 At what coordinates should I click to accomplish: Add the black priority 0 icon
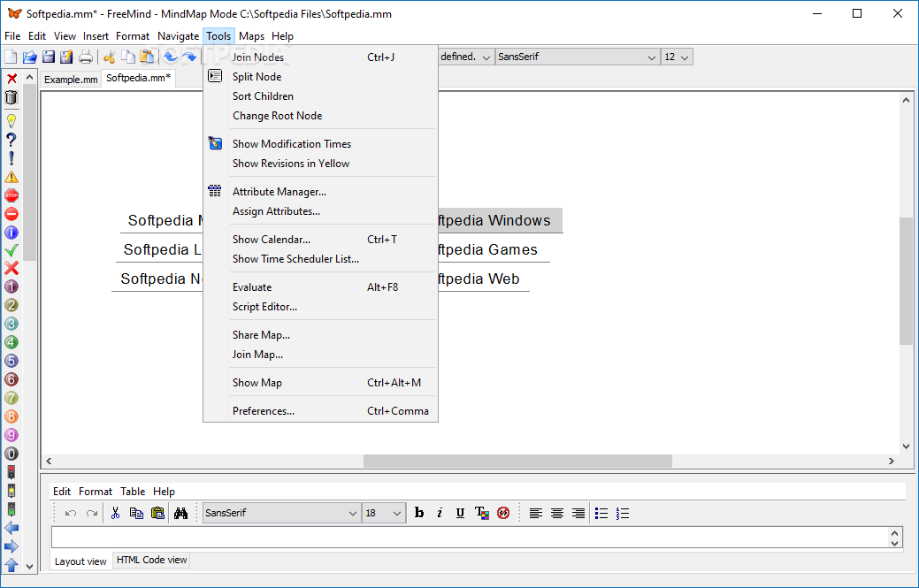11,454
